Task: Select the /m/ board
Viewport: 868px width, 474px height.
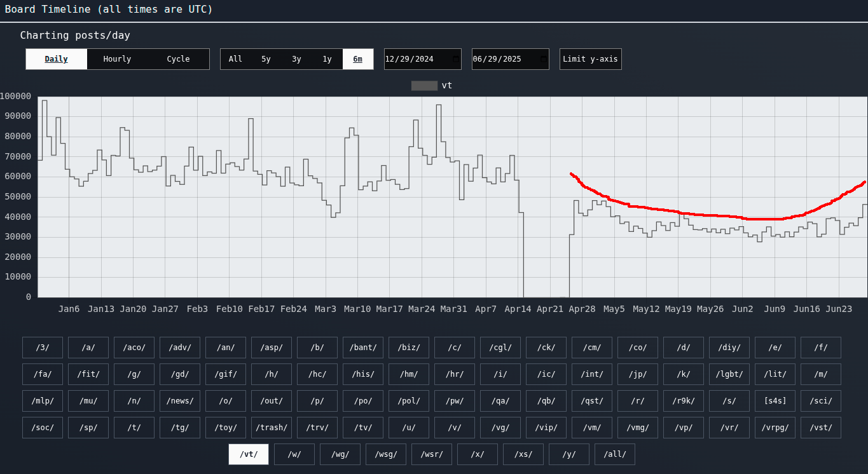Action: click(x=821, y=374)
